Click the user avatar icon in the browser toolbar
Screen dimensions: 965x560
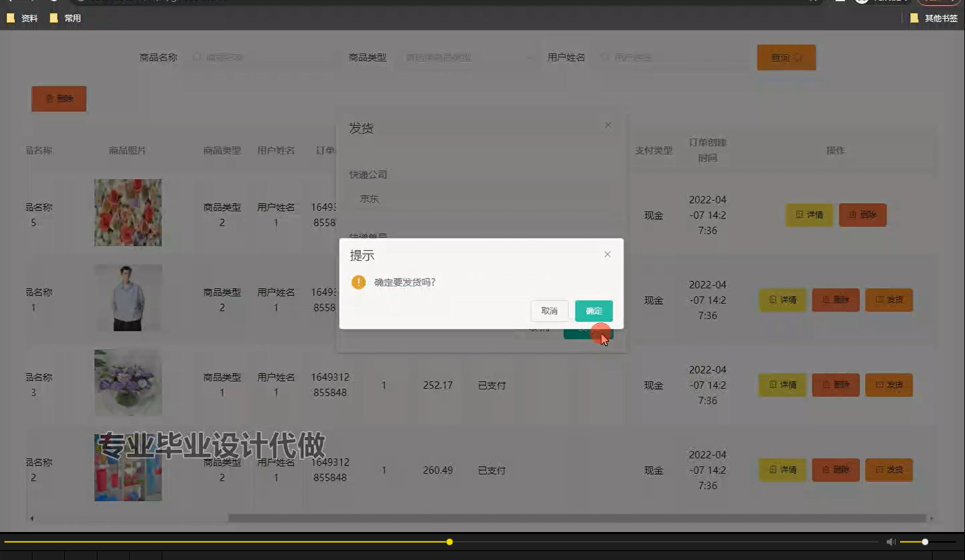862,1
